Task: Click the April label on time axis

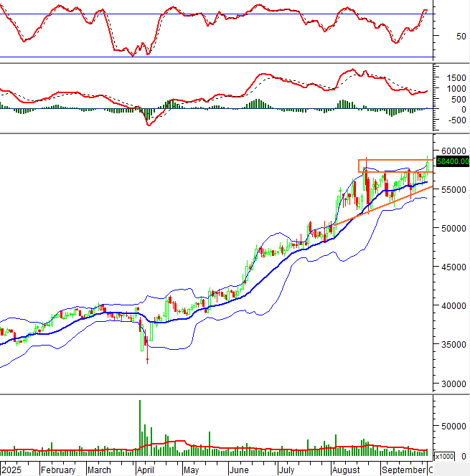Action: coord(146,470)
